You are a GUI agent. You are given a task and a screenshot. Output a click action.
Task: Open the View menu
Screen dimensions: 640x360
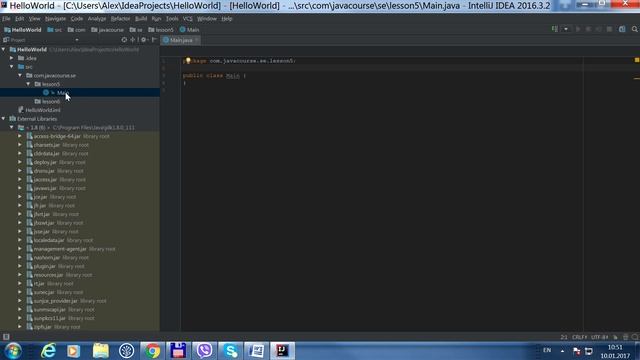tap(34, 19)
